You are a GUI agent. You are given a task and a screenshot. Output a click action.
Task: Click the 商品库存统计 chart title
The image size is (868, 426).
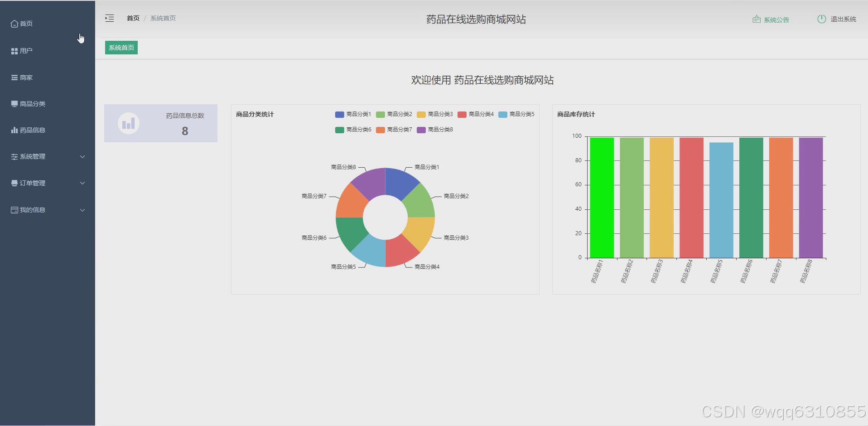click(576, 114)
